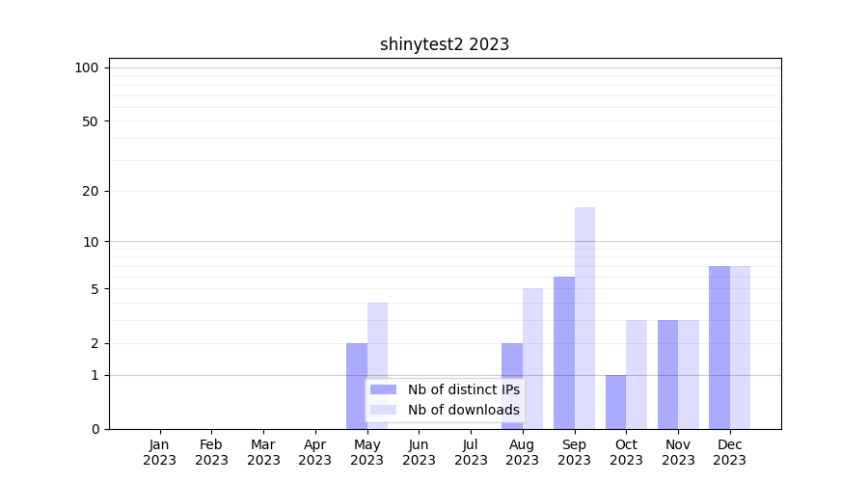Select the Nb of downloads legend label
The width and height of the screenshot is (868, 482).
pyautogui.click(x=463, y=410)
